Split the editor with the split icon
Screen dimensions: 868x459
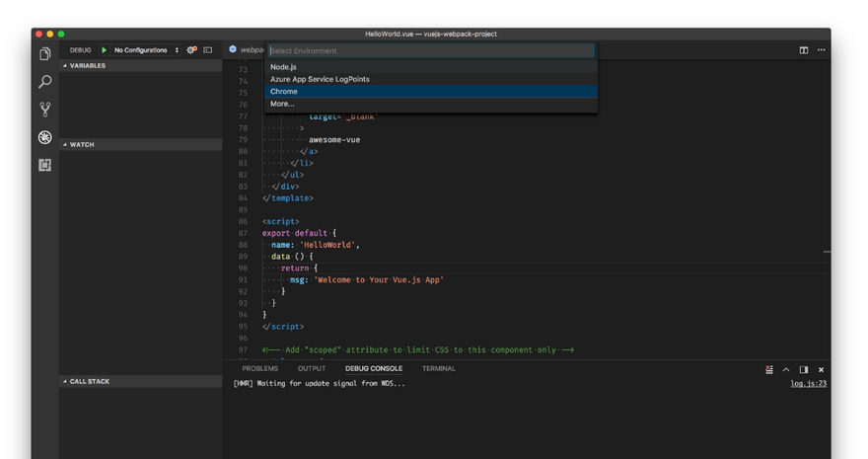tap(804, 50)
